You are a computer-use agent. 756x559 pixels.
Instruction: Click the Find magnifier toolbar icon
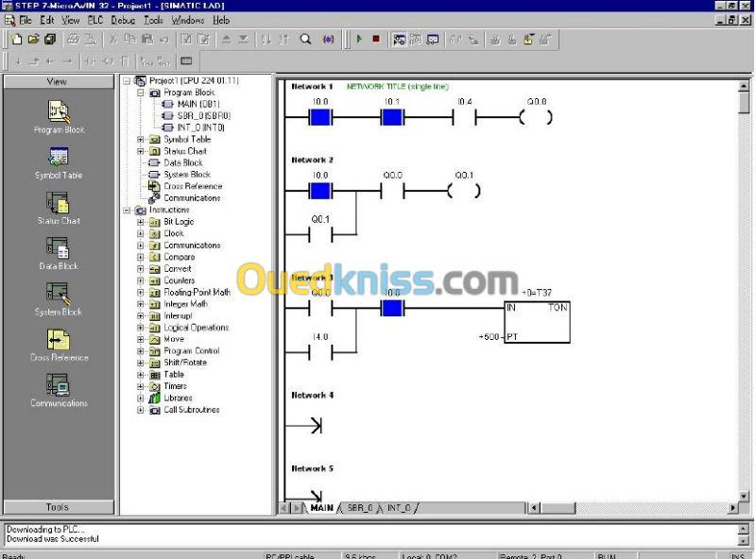305,40
